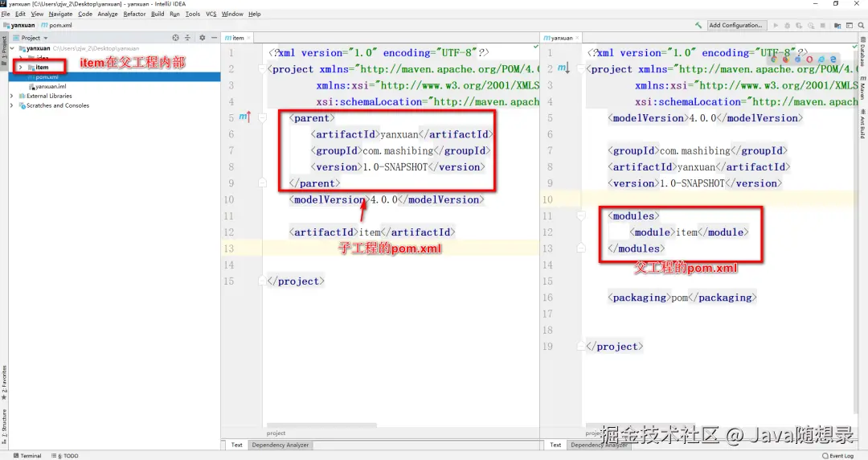The width and height of the screenshot is (868, 460).
Task: Click the Maven parent gutter icon on line 5
Action: pos(244,117)
